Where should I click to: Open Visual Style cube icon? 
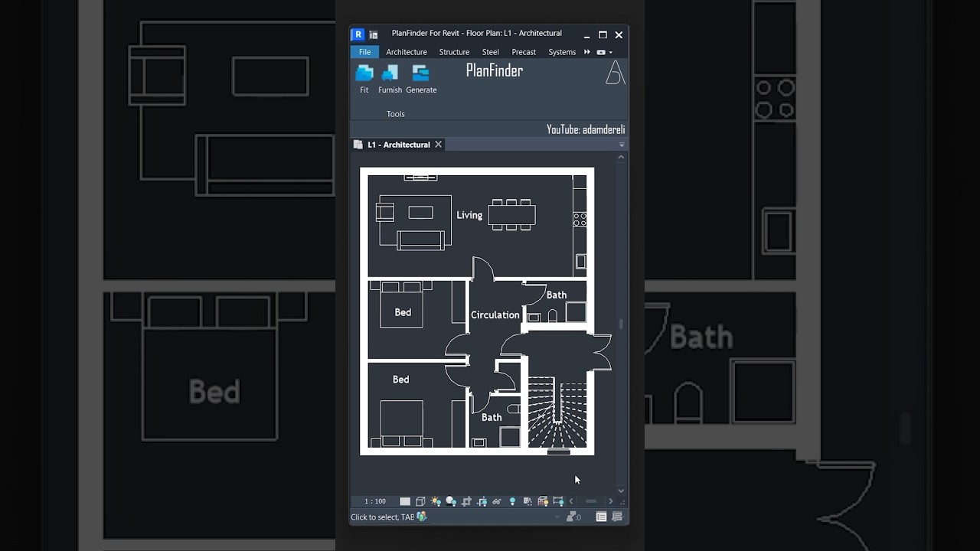pyautogui.click(x=420, y=501)
